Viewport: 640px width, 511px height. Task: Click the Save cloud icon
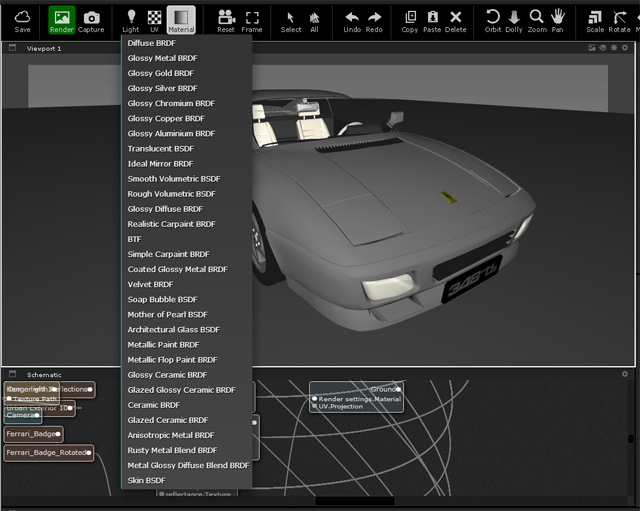click(22, 21)
